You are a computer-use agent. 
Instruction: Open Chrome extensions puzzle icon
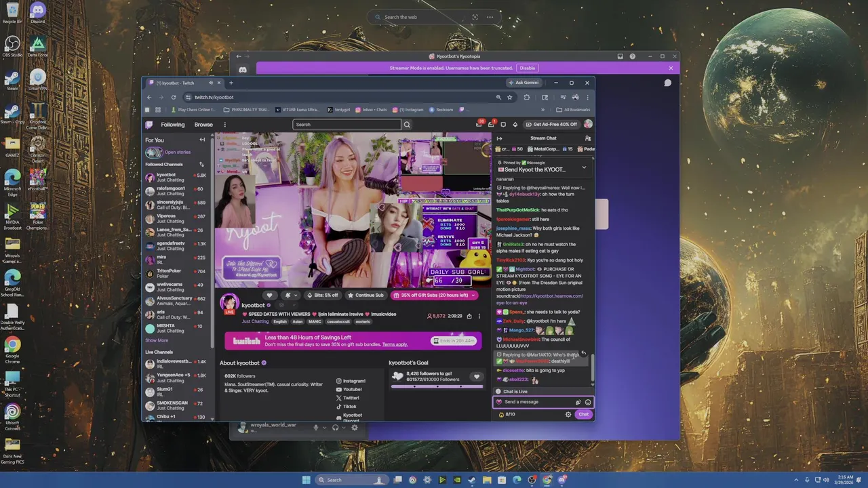[527, 97]
